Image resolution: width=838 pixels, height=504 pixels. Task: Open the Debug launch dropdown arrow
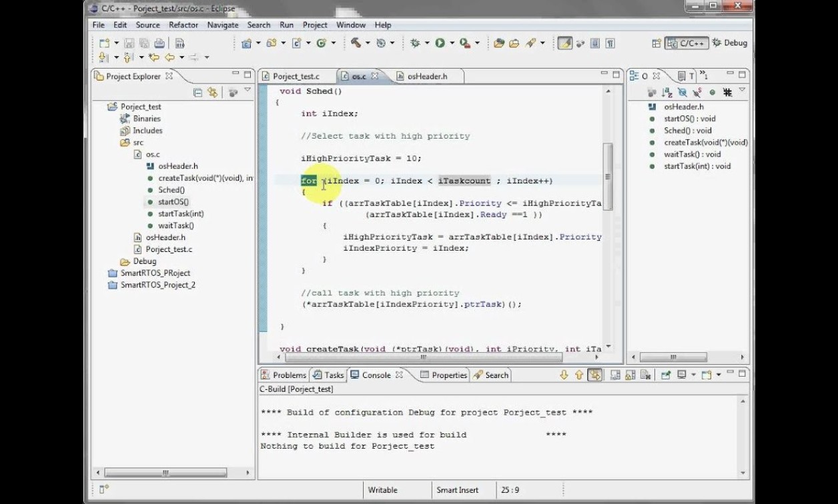[x=426, y=43]
